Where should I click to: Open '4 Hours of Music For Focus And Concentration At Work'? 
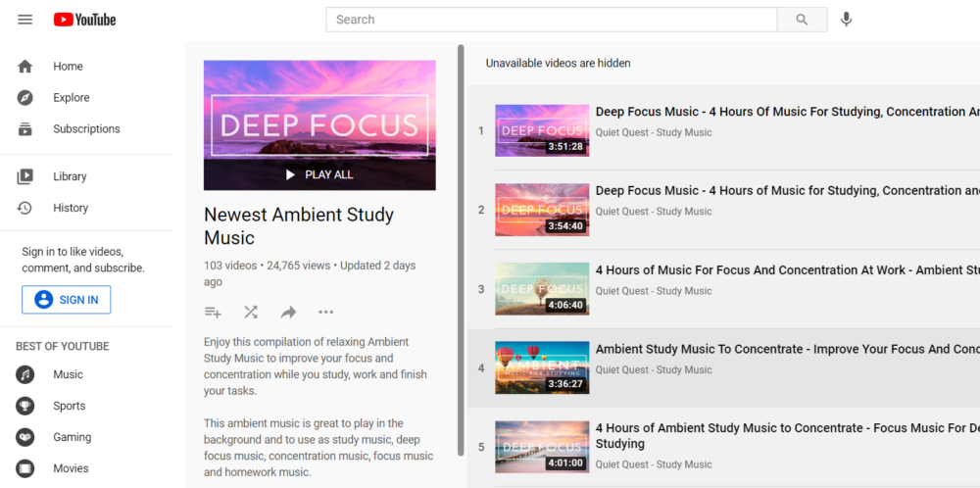click(x=788, y=269)
